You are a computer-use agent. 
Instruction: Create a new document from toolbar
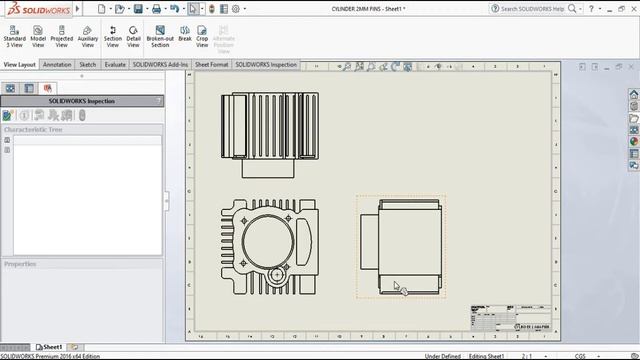pyautogui.click(x=101, y=9)
